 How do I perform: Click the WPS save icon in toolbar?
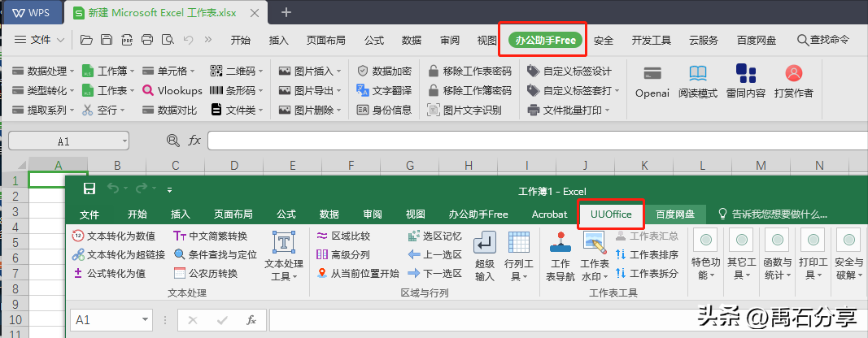point(107,39)
